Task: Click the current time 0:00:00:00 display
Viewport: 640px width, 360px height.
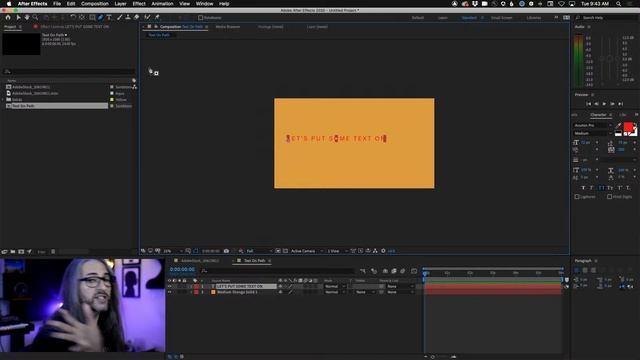Action: tap(182, 269)
